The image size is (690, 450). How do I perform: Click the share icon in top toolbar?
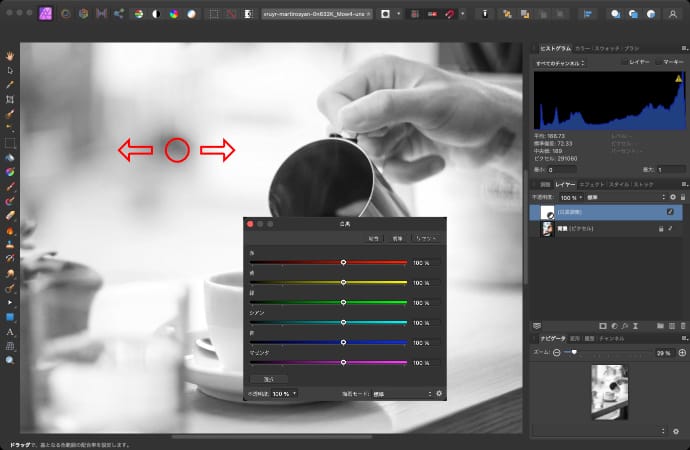coord(119,15)
